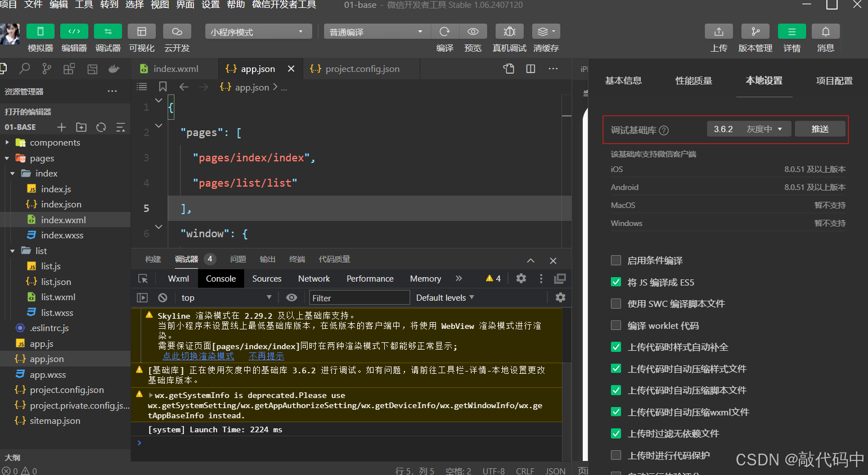Click the new file icon in 01-BASE header
Viewport: 868px width, 475px height.
click(62, 127)
